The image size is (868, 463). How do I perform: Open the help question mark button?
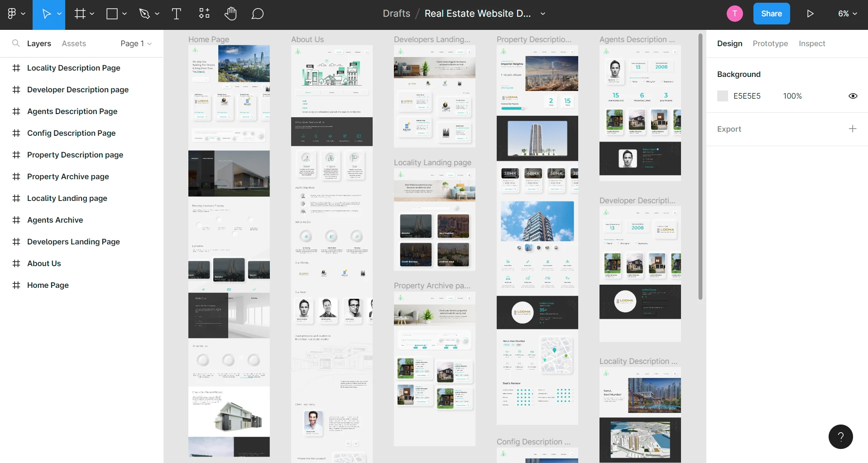coord(841,437)
